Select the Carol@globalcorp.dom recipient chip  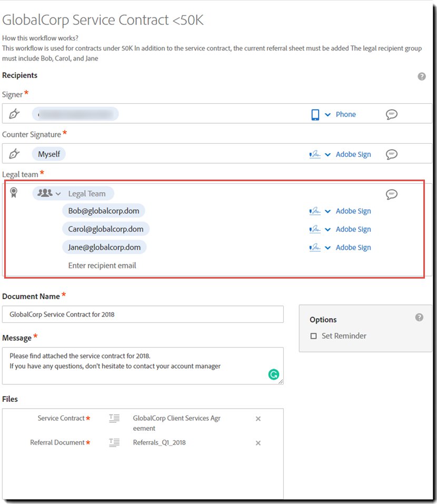point(106,229)
